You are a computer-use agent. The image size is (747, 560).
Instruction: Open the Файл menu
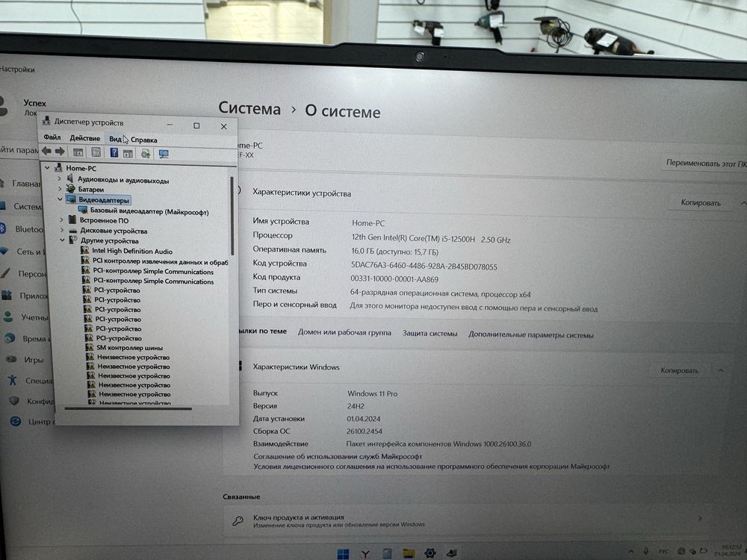coord(52,137)
